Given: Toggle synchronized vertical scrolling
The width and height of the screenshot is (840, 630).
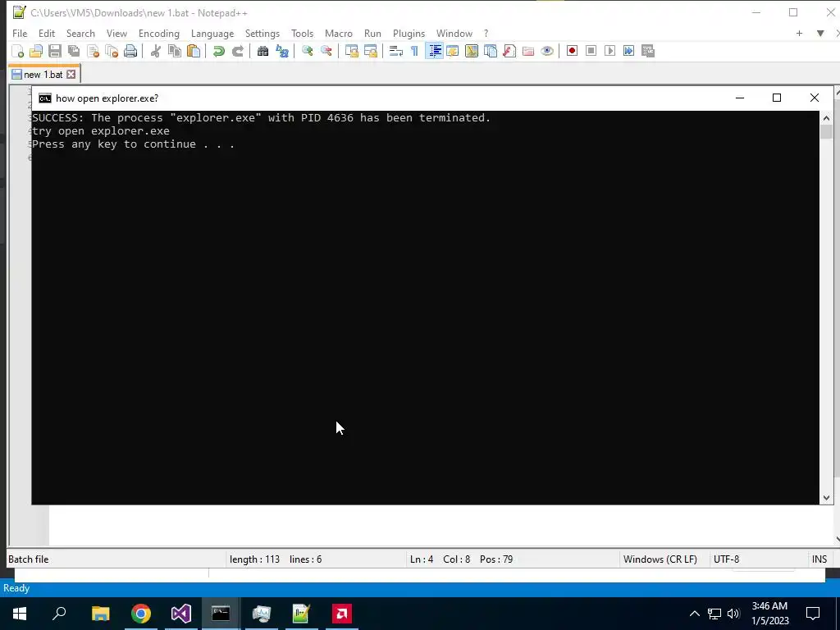Looking at the screenshot, I should point(351,51).
